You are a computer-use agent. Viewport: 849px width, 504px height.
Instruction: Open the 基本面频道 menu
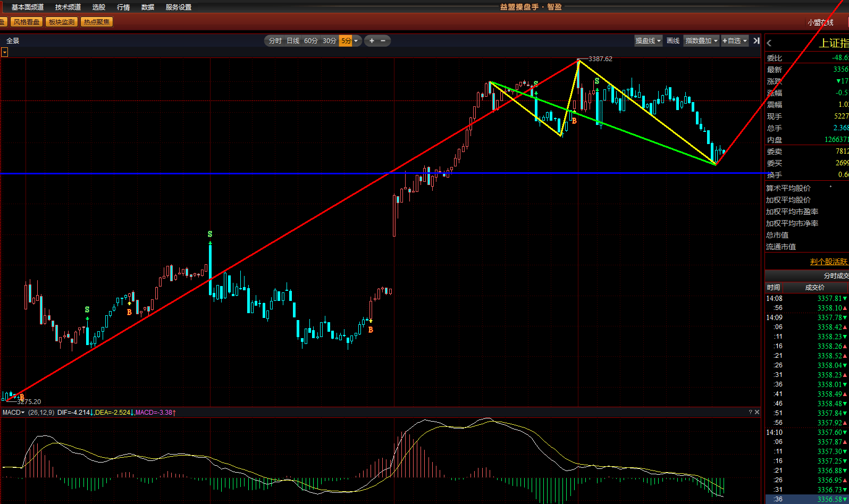click(x=28, y=7)
